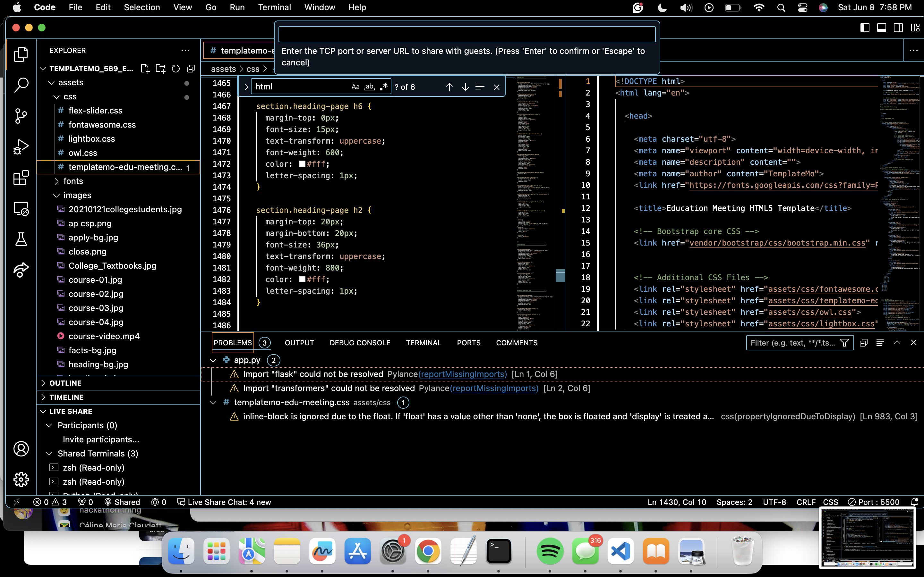Click the first reportMissingImports link
924x577 pixels.
(x=462, y=374)
